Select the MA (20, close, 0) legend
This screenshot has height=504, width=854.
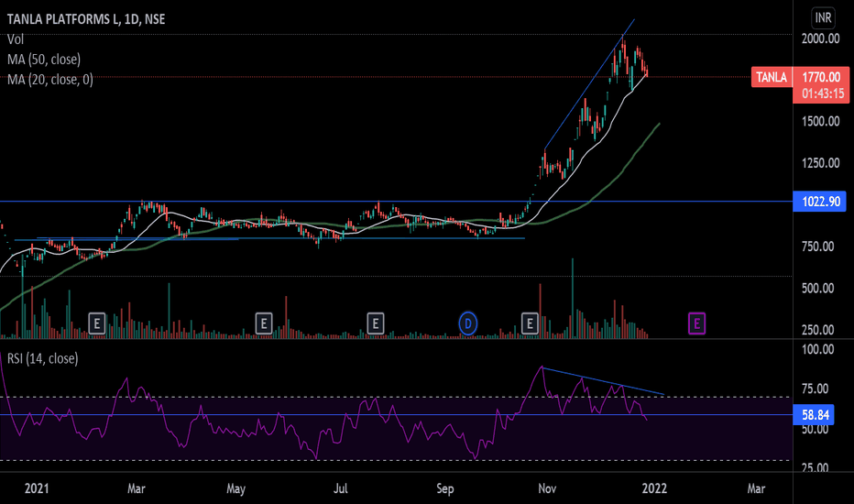(x=50, y=80)
